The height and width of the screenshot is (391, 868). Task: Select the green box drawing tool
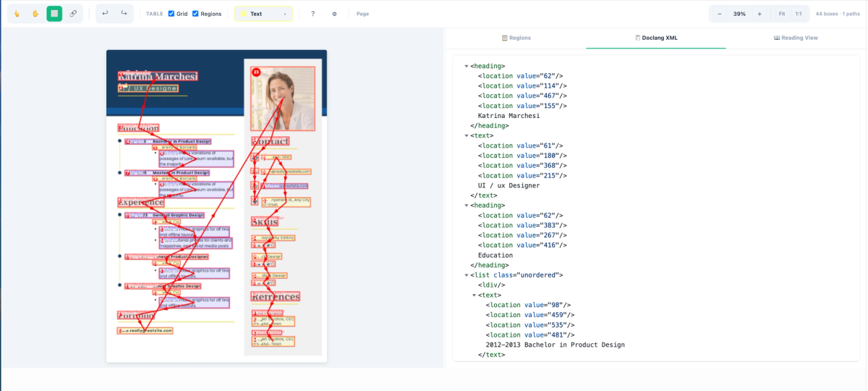pyautogui.click(x=54, y=14)
